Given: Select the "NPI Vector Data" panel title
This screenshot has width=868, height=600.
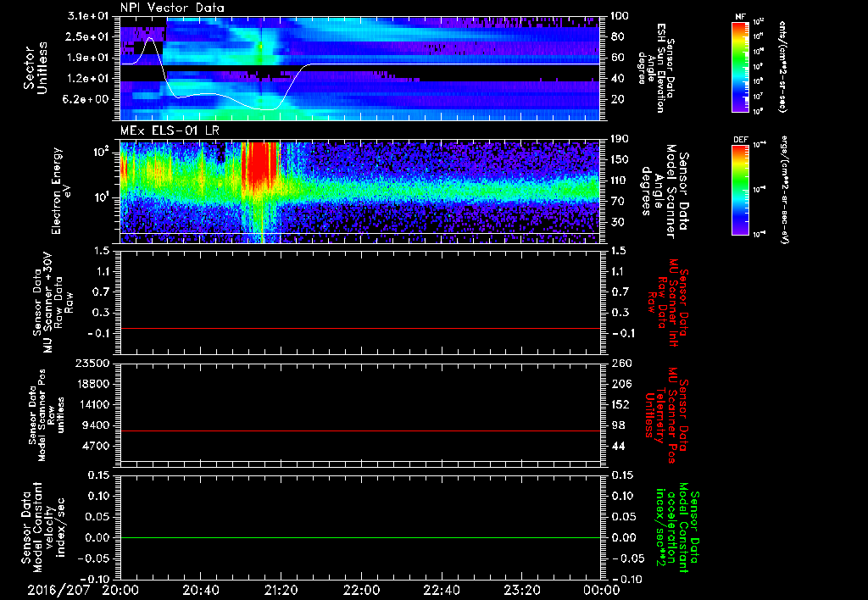Looking at the screenshot, I should tap(172, 8).
